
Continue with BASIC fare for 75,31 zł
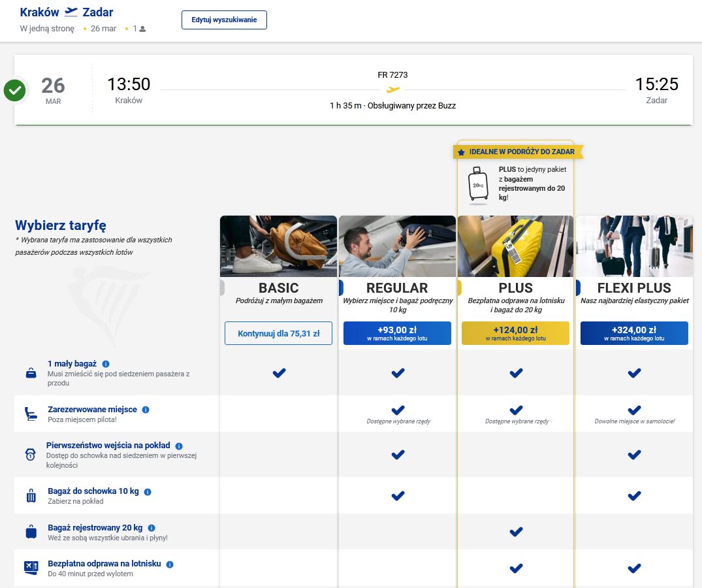coord(279,333)
